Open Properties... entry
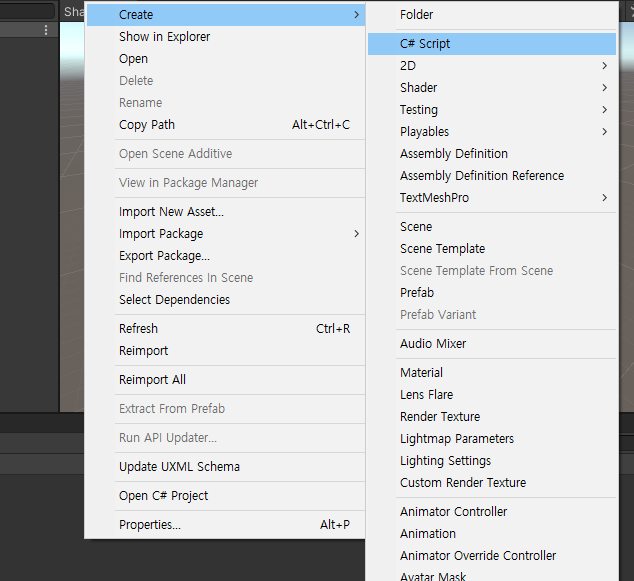The image size is (634, 581). coord(226,525)
